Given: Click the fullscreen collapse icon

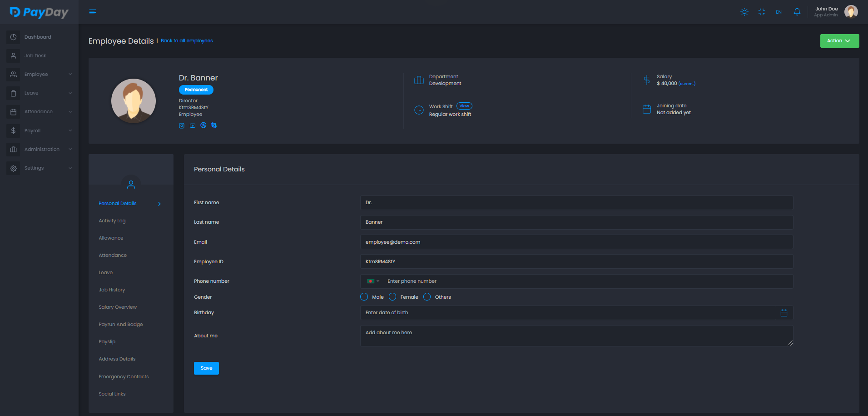Looking at the screenshot, I should [761, 12].
